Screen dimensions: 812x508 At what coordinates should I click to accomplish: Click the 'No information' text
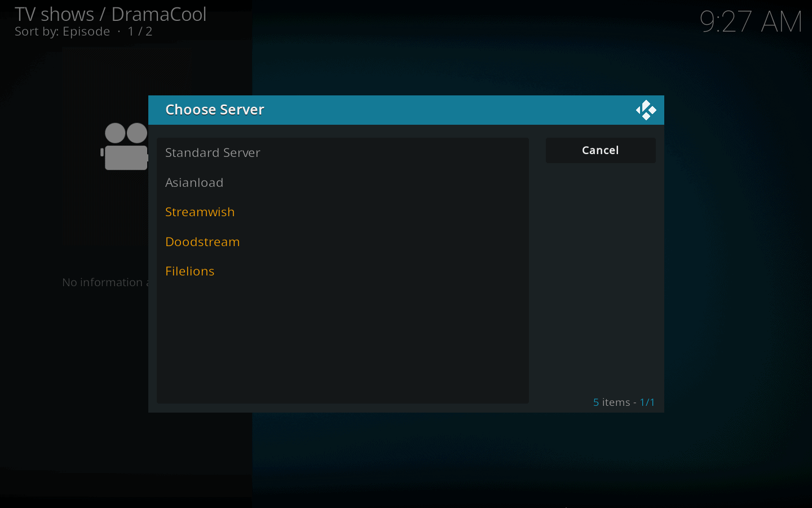coord(103,282)
